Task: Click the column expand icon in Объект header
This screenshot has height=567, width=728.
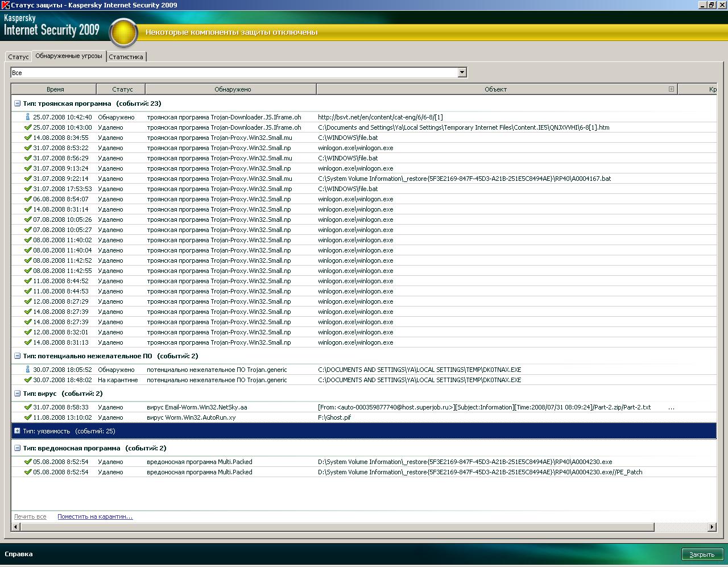Action: (671, 89)
